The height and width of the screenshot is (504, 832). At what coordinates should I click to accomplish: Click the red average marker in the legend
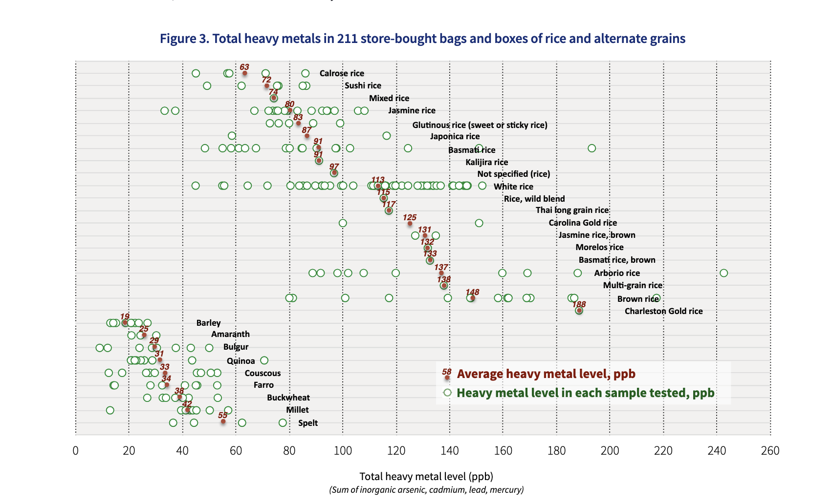[x=447, y=378]
